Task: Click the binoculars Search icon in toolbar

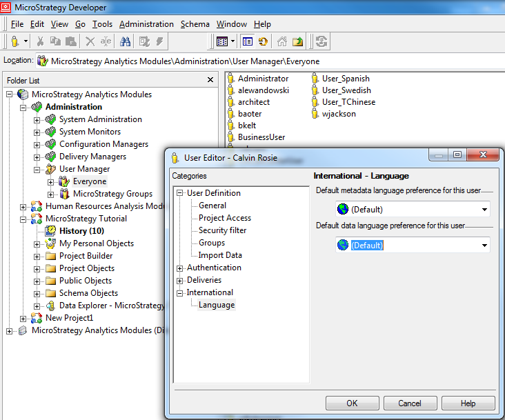Action: (x=126, y=41)
